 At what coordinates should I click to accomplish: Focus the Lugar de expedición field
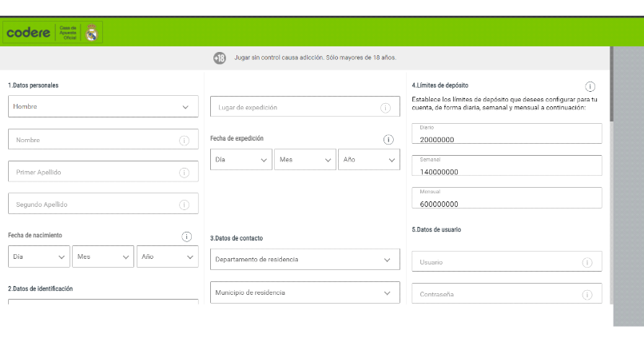[305, 107]
